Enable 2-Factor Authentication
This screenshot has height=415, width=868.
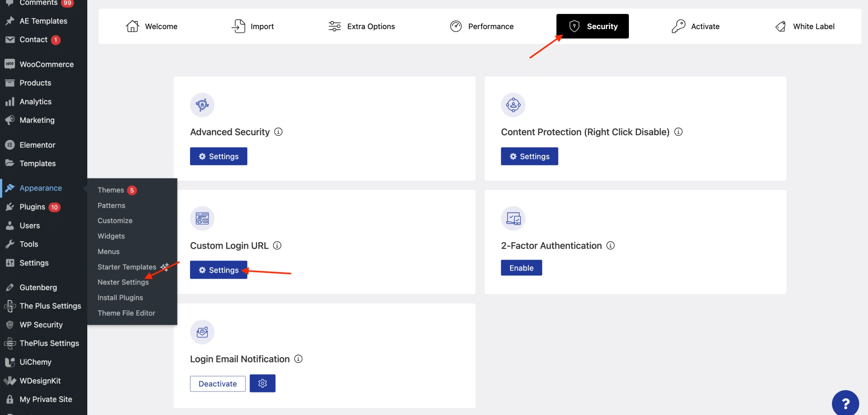click(x=521, y=268)
